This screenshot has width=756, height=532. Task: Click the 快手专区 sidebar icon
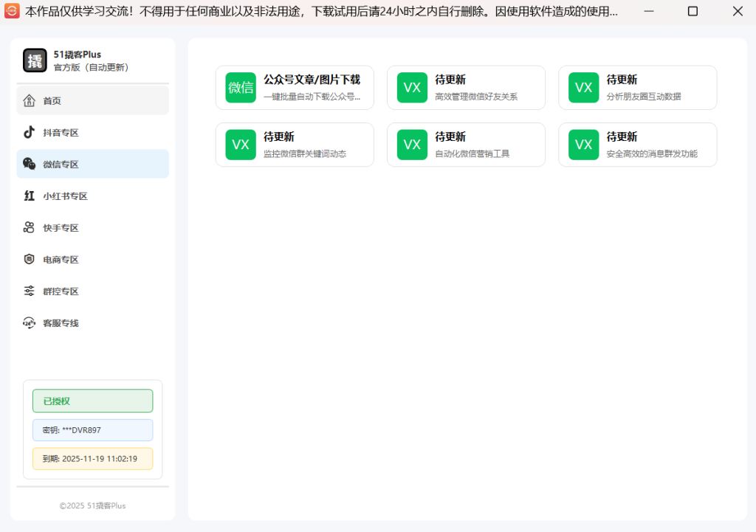point(30,227)
